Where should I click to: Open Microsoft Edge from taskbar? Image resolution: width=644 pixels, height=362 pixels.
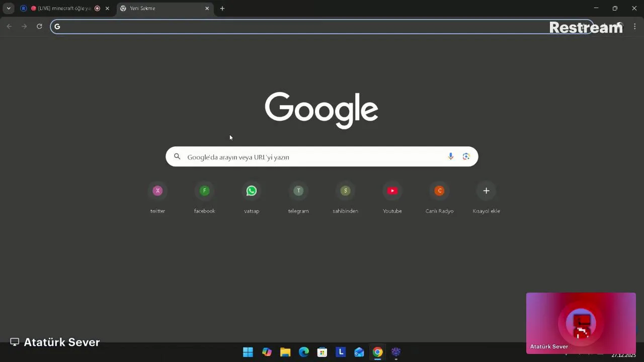[x=304, y=352]
